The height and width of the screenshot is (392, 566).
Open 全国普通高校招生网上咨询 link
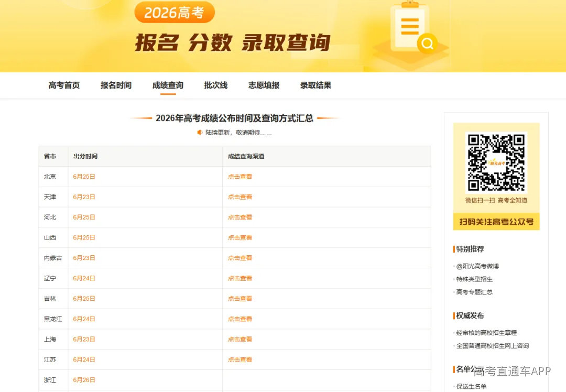492,346
